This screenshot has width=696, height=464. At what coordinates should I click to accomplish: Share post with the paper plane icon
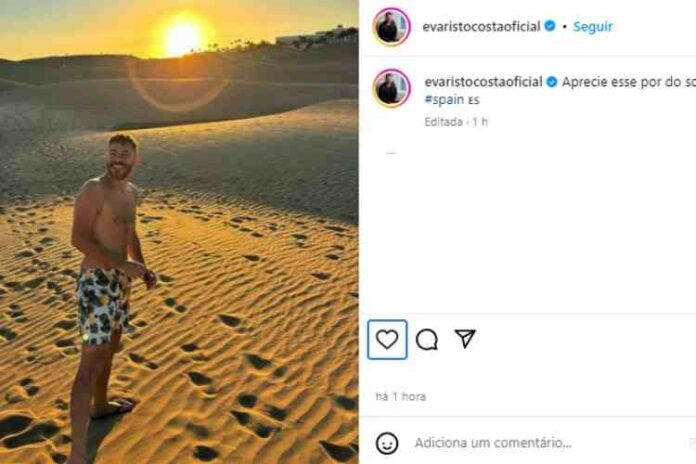465,339
